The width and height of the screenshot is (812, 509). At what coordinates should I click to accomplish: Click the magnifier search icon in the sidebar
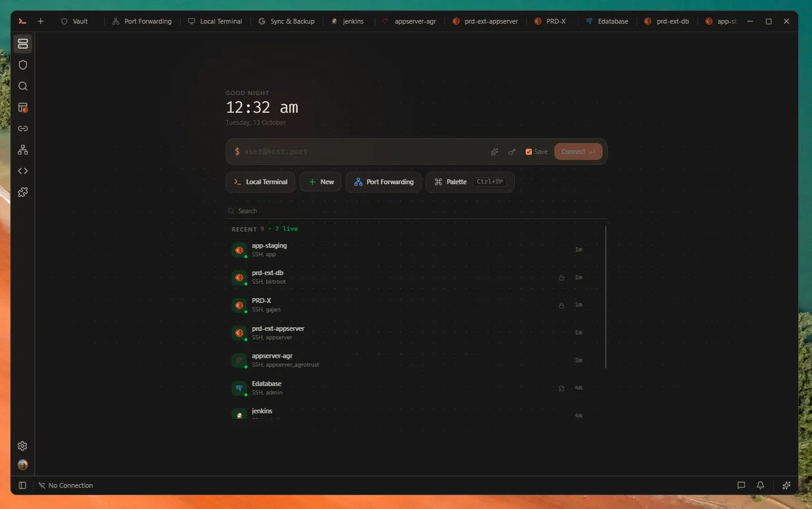point(23,86)
